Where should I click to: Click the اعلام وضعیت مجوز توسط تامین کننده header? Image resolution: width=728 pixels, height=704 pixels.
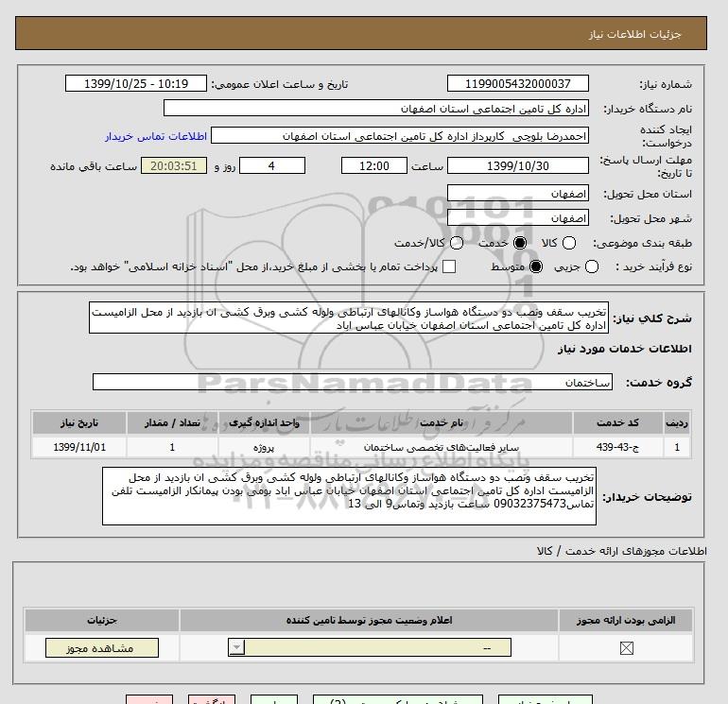(x=369, y=620)
